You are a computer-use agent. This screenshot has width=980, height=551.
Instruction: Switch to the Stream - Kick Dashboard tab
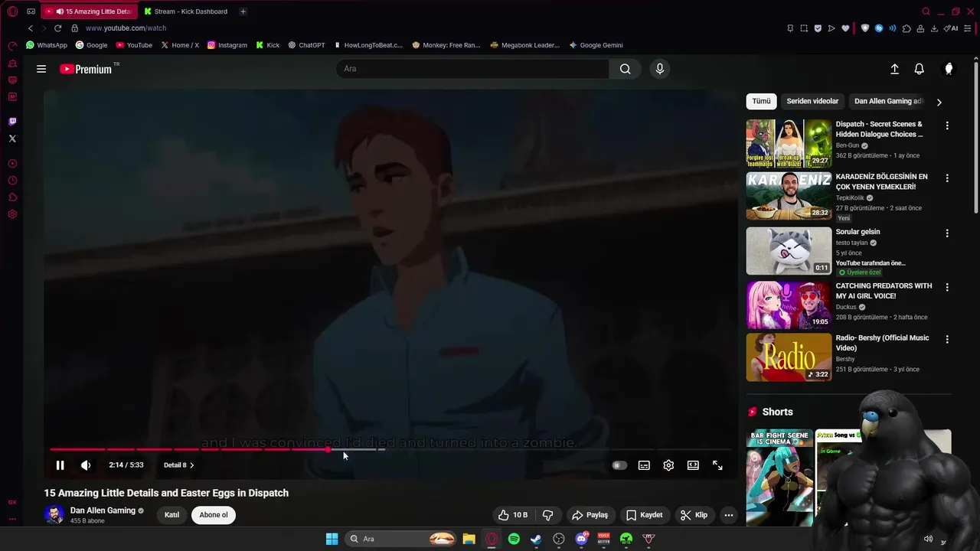(x=186, y=11)
